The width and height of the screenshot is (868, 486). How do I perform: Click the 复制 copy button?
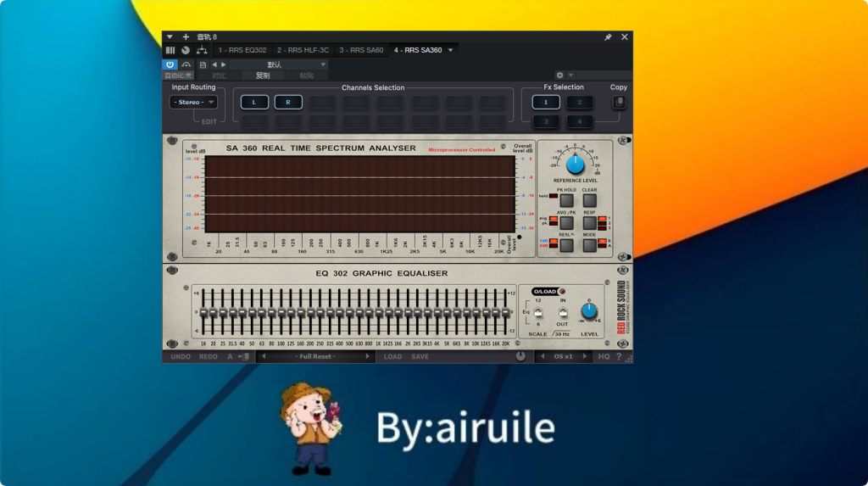(263, 75)
